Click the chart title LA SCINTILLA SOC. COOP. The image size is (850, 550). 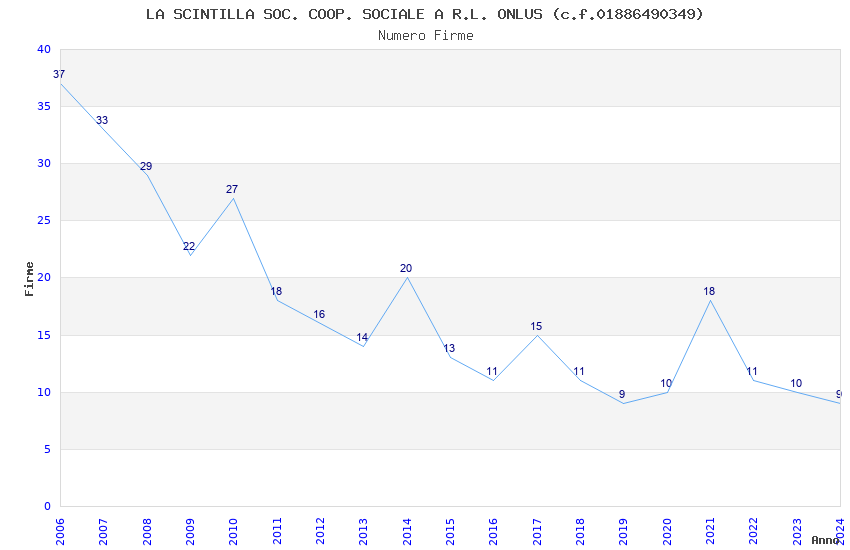(425, 14)
